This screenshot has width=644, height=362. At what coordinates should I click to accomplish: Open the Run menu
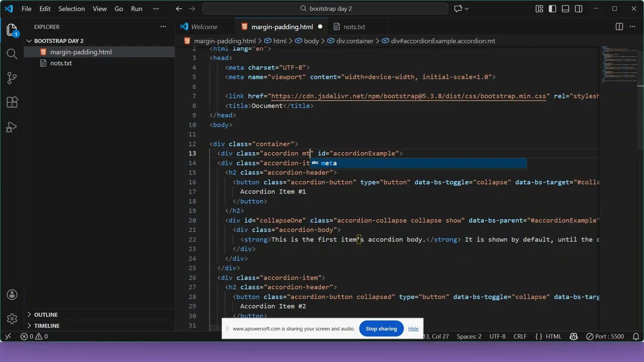tap(136, 9)
